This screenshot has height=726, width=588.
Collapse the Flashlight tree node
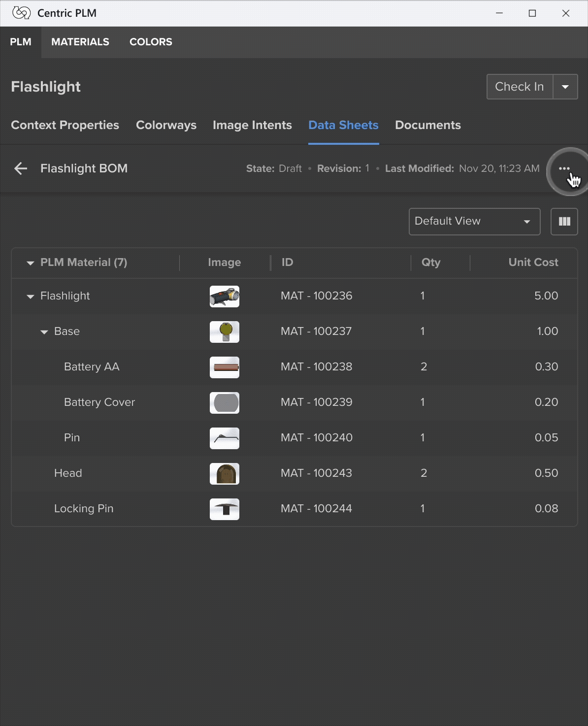point(31,297)
